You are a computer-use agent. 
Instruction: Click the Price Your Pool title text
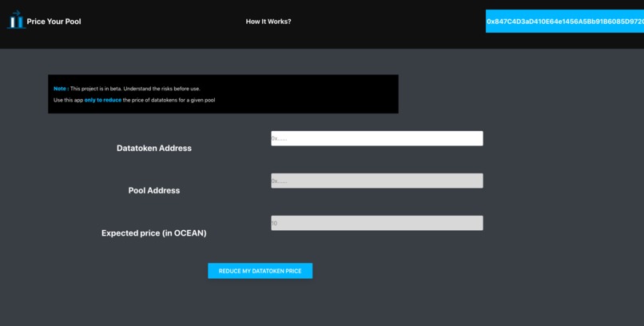click(x=54, y=22)
